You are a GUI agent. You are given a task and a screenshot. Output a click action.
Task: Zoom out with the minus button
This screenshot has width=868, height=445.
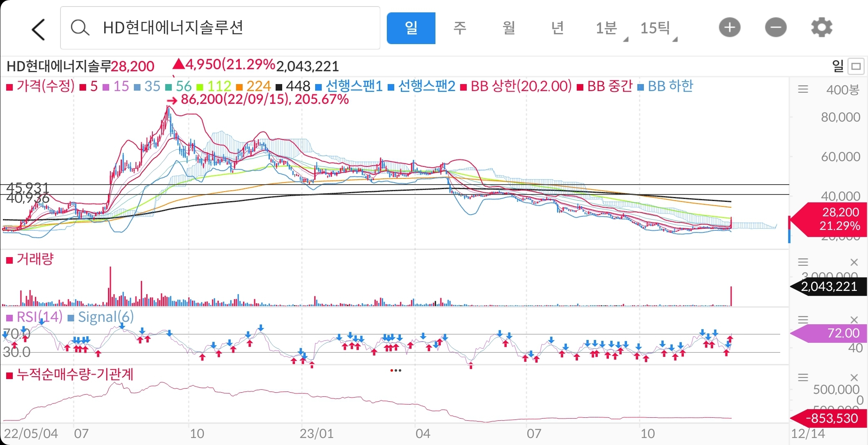[x=776, y=28]
